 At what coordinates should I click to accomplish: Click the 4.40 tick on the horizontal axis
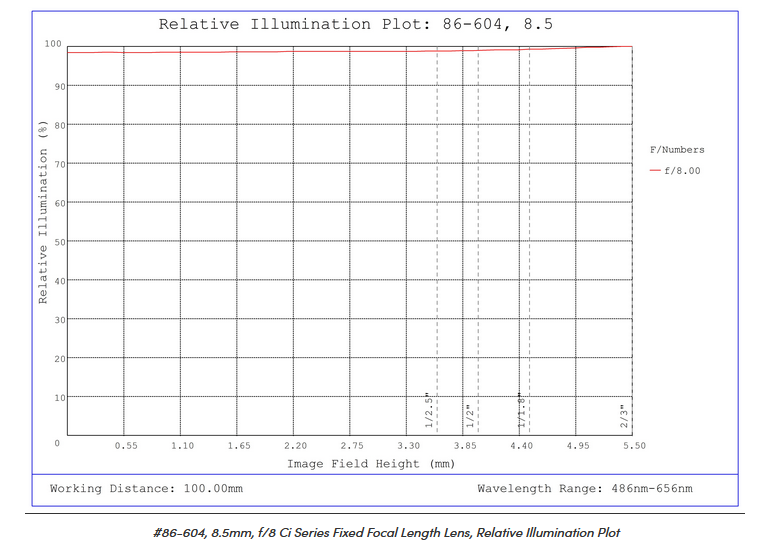(x=521, y=445)
